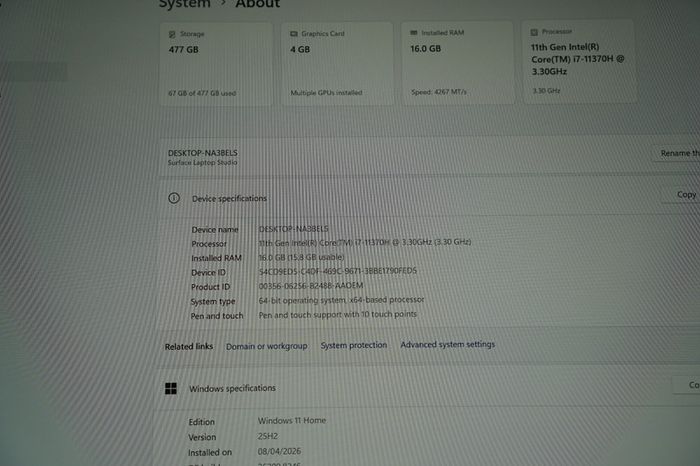The height and width of the screenshot is (466, 700).
Task: Collapse the Windows specifications section
Action: (x=428, y=387)
